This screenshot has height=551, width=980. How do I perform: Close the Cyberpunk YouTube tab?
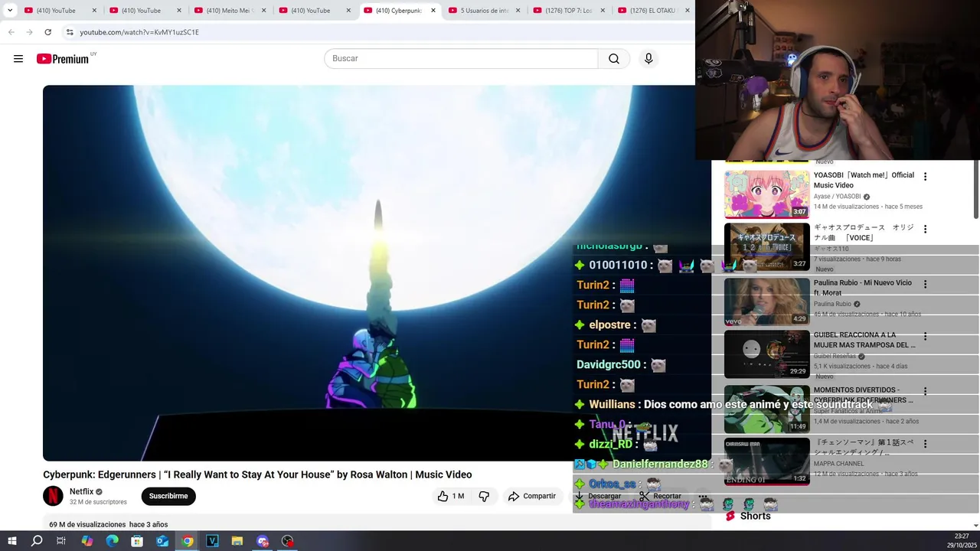(x=433, y=11)
